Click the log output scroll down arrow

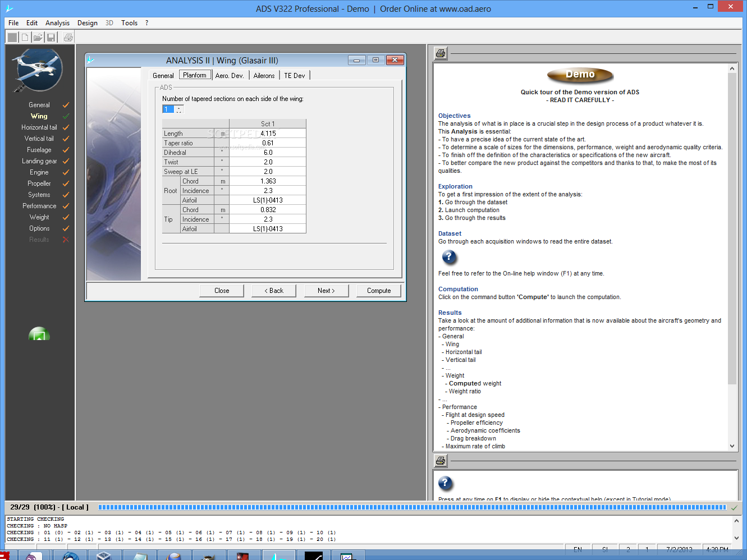(736, 538)
